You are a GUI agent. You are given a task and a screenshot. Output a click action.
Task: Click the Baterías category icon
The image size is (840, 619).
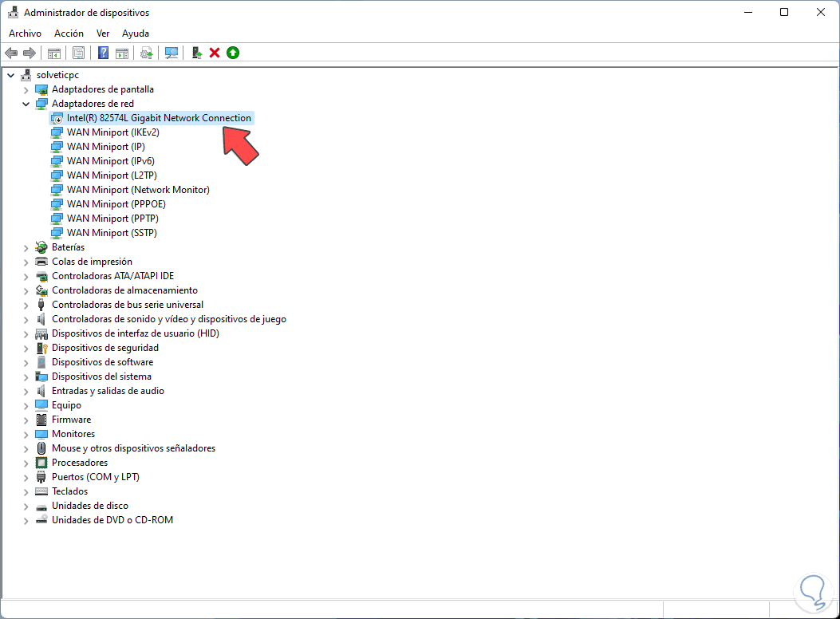click(x=41, y=247)
